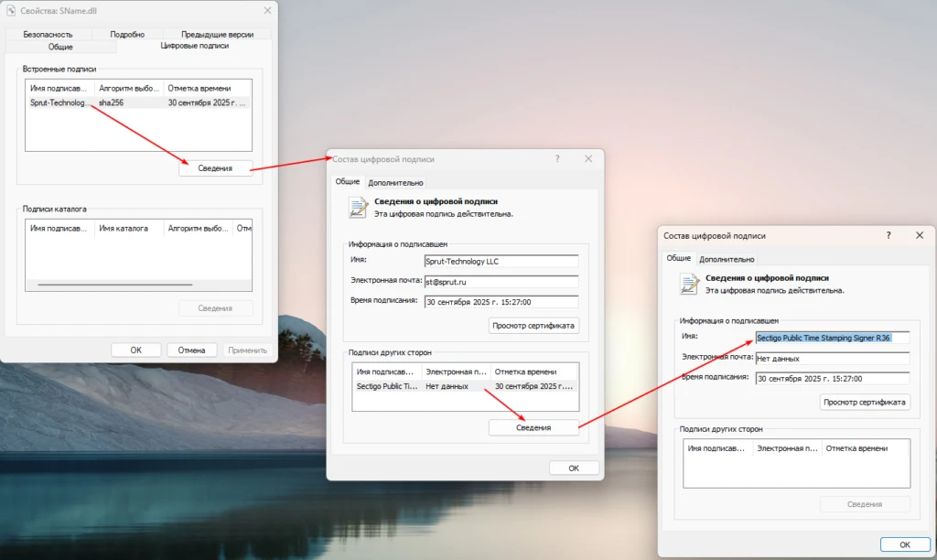Select Общие tab in right signature dialog
Viewport: 937px width, 560px height.
[x=678, y=258]
